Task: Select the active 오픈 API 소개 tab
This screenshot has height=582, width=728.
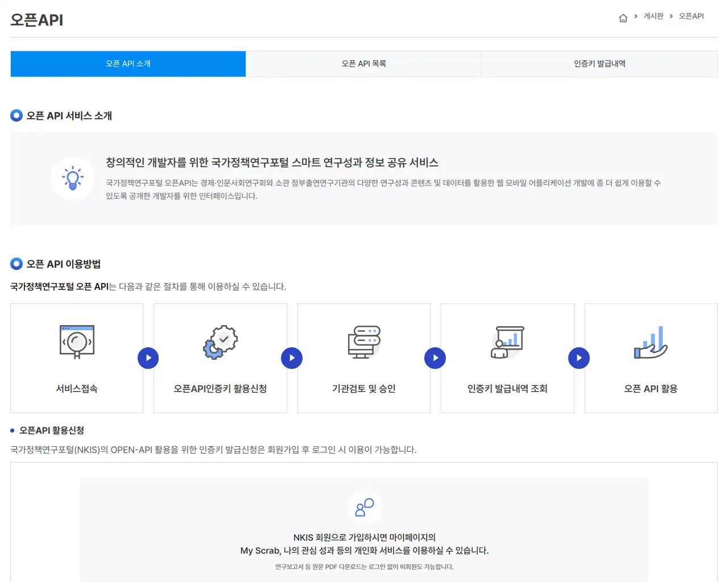Action: pyautogui.click(x=127, y=64)
